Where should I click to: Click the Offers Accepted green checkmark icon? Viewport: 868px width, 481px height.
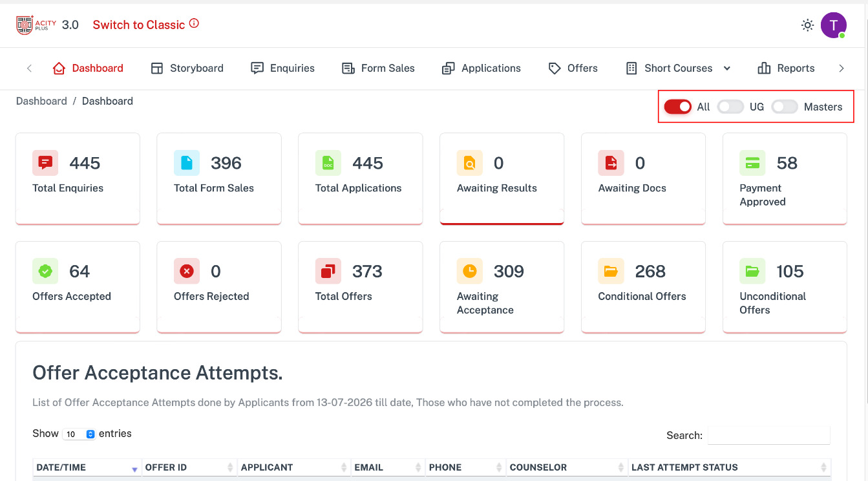pyautogui.click(x=45, y=271)
